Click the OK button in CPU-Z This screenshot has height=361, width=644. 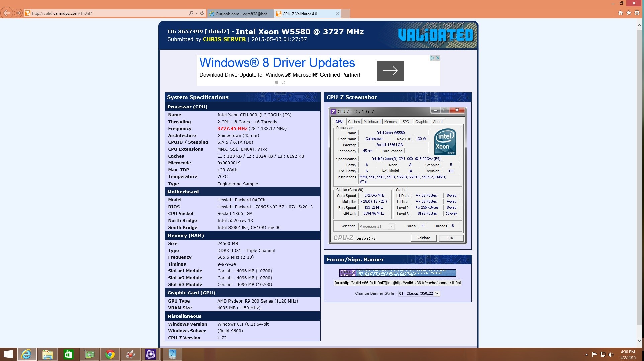coord(451,238)
